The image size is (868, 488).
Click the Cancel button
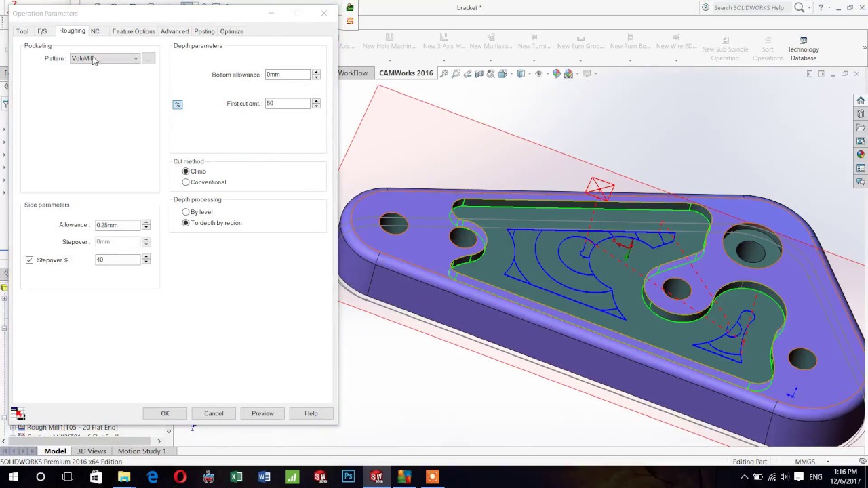214,413
